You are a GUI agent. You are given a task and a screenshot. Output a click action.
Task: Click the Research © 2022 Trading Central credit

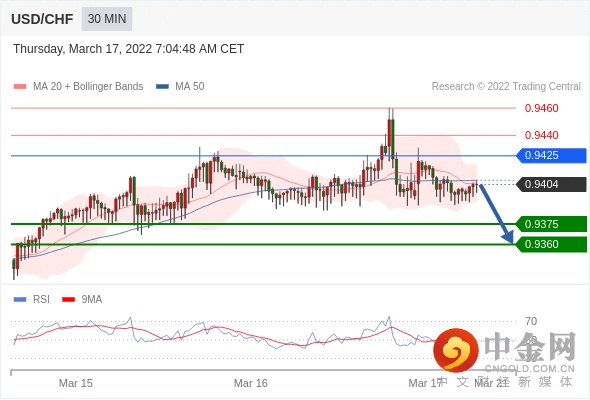point(506,87)
